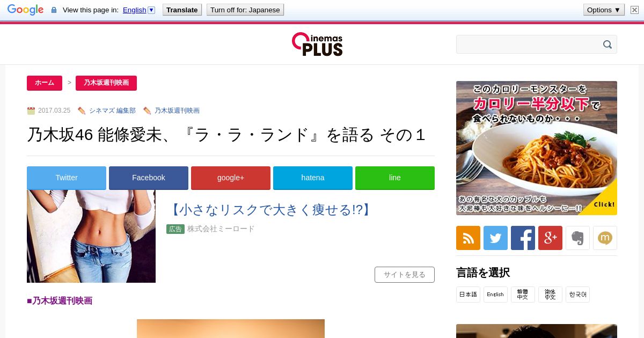Click the サイトを見る button

coord(405,275)
